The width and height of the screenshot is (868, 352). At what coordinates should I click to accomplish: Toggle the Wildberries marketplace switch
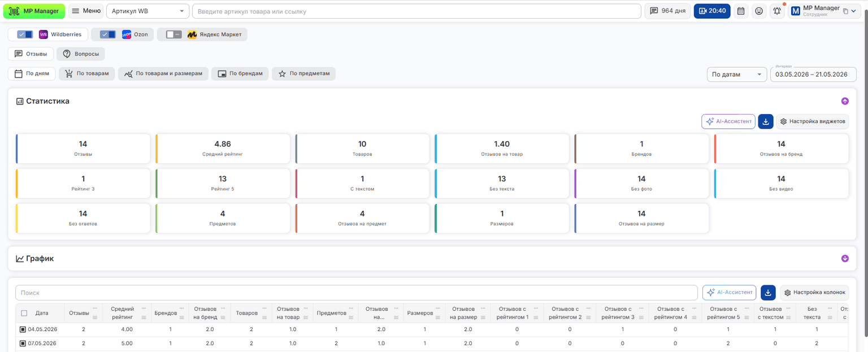click(25, 34)
